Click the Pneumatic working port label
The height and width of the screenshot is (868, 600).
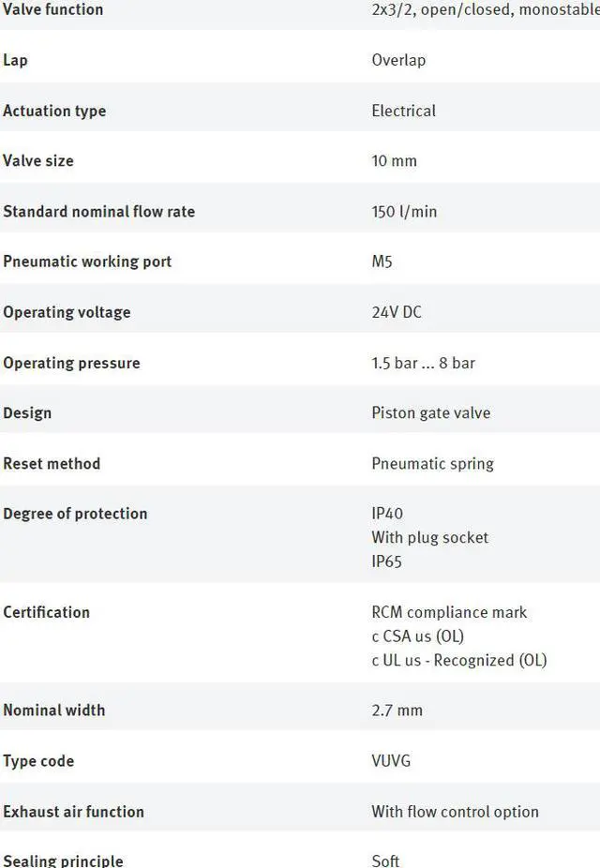(87, 262)
